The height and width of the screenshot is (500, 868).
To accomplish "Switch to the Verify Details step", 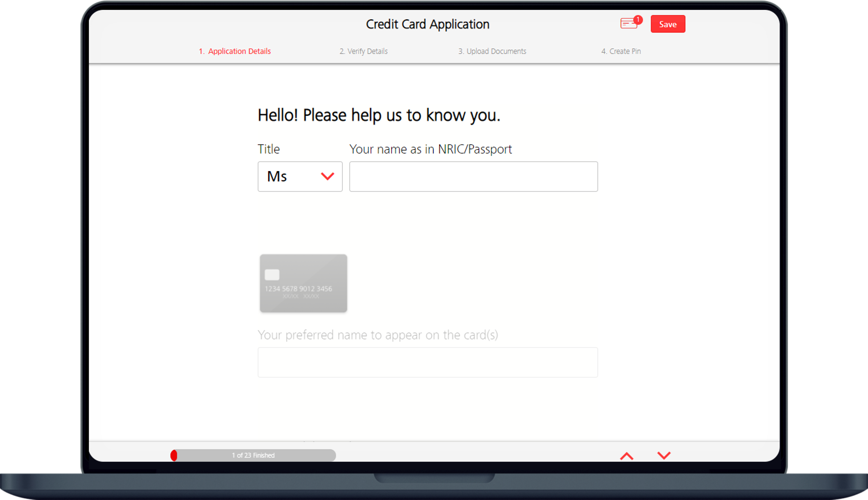I will point(364,51).
